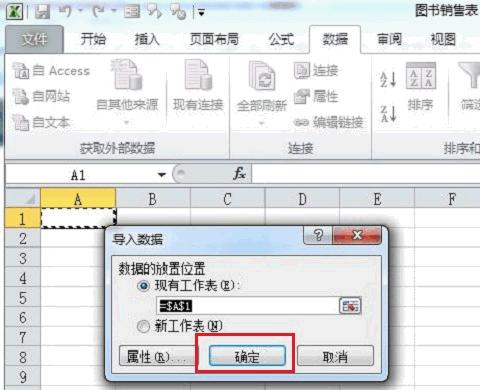Select column B header
480x390 pixels.
pos(153,198)
